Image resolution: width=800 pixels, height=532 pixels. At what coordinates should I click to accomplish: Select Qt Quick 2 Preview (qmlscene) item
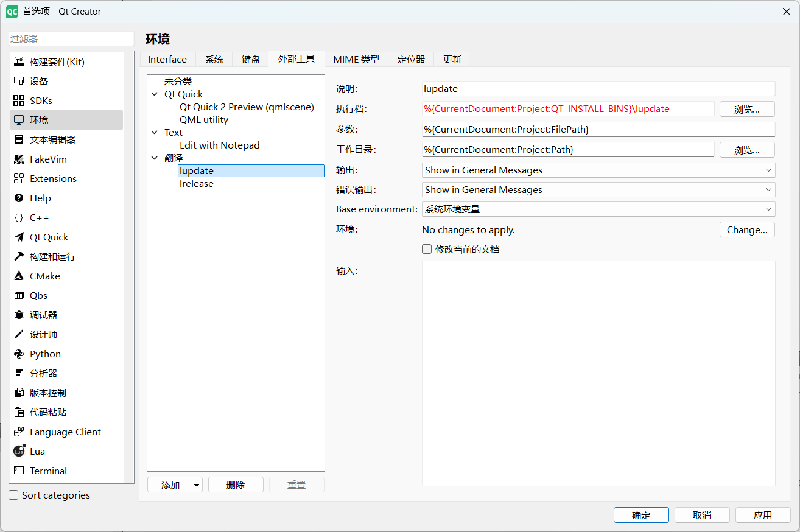[247, 107]
